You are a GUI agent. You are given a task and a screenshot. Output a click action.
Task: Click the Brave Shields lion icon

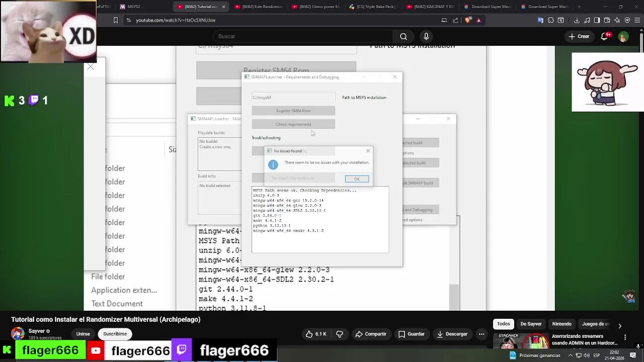[468, 20]
